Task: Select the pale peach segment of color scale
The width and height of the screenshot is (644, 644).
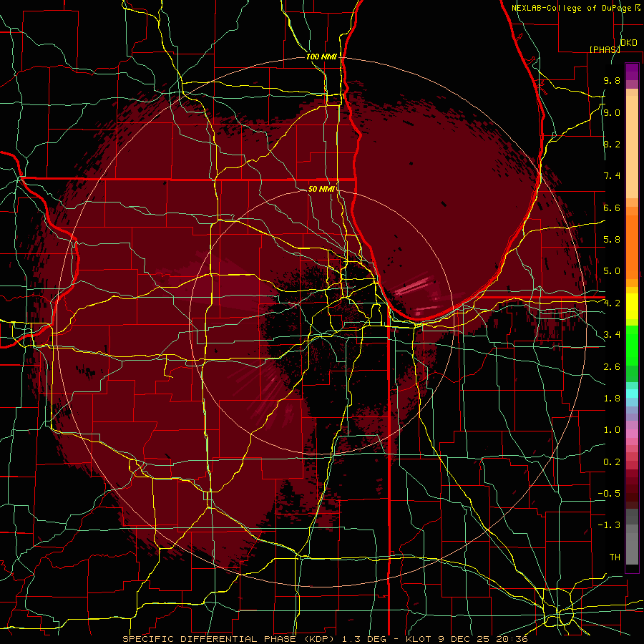Action: pyautogui.click(x=632, y=148)
